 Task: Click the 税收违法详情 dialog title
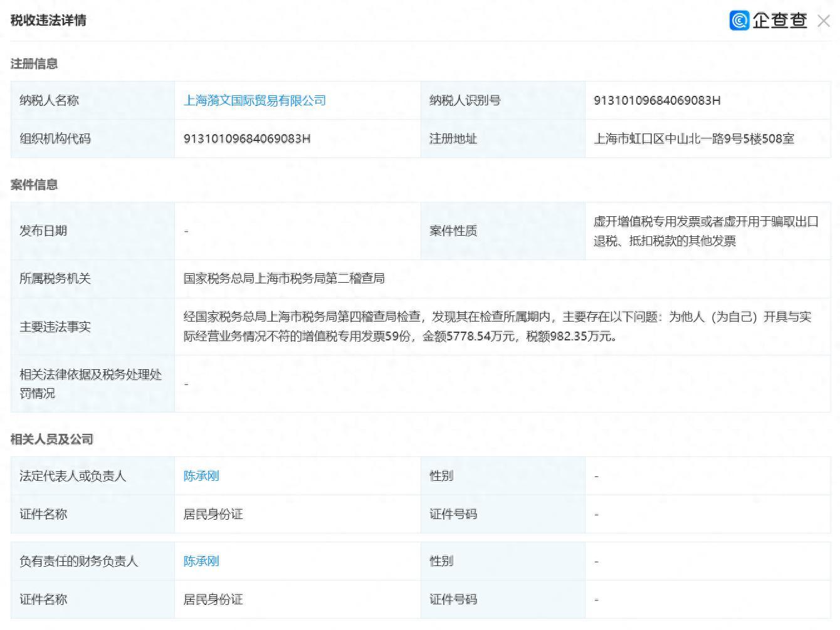pyautogui.click(x=48, y=20)
